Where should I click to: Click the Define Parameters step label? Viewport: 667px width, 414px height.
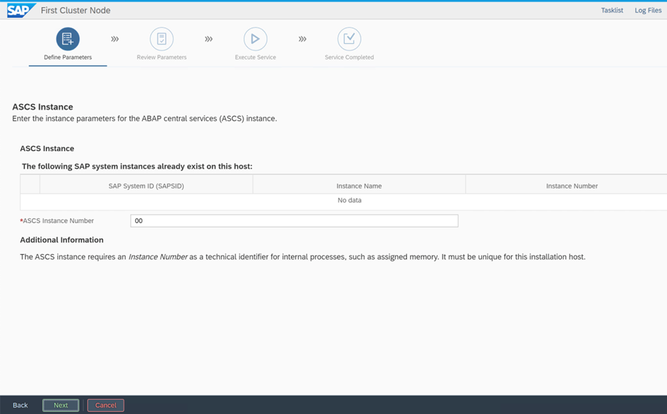68,57
